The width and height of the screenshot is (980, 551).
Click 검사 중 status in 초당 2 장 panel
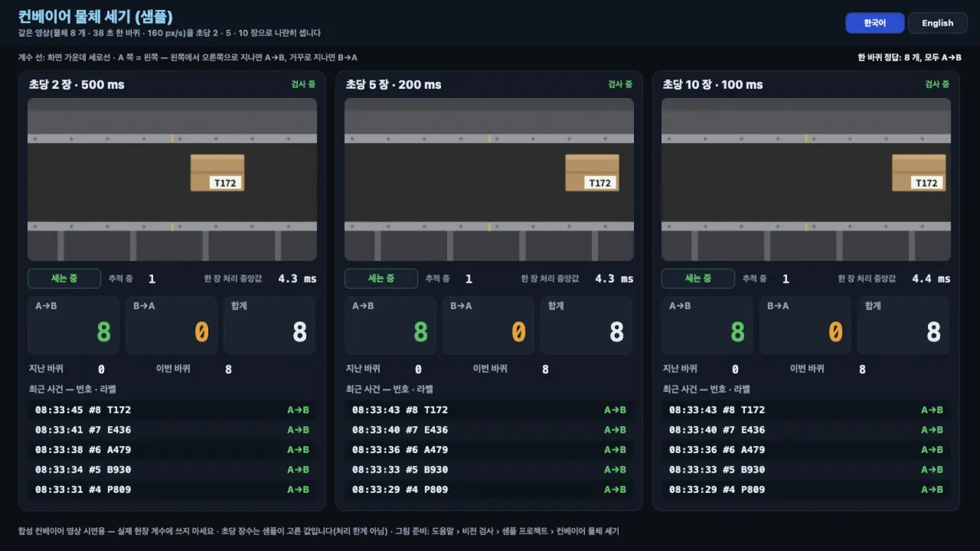(x=303, y=84)
